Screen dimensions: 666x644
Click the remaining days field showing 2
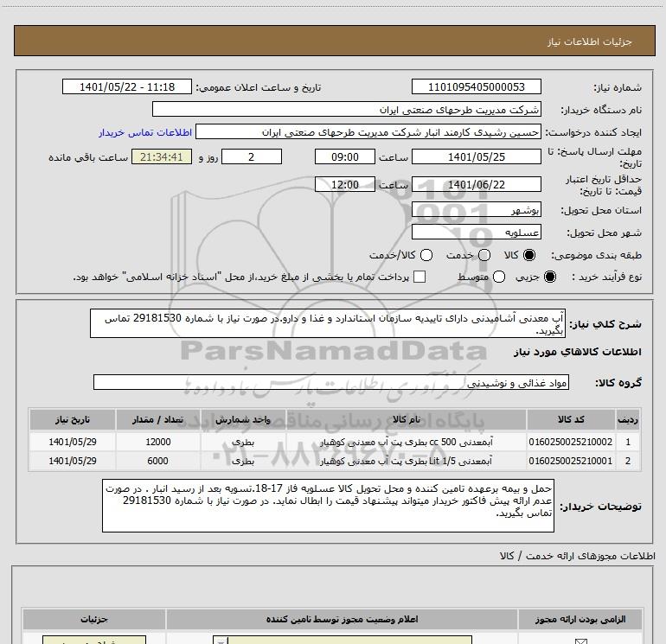point(252,156)
